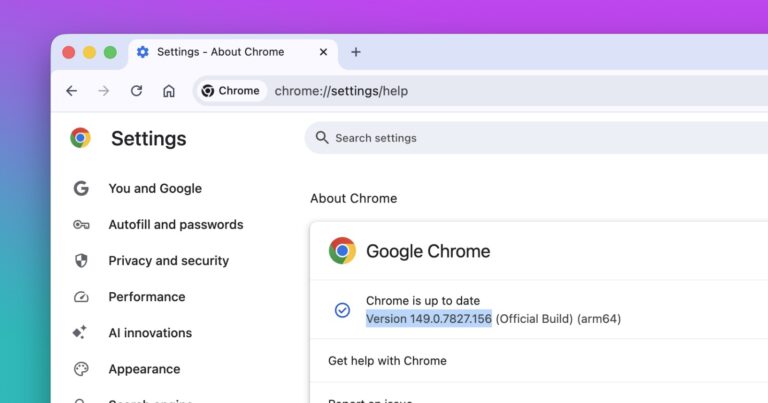Select the Settings - About Chrome tab

[233, 52]
